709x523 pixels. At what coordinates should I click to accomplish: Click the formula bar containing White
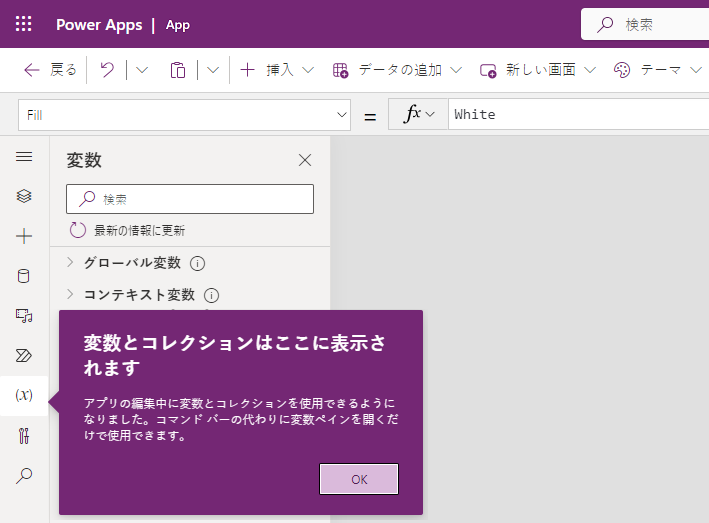point(578,114)
